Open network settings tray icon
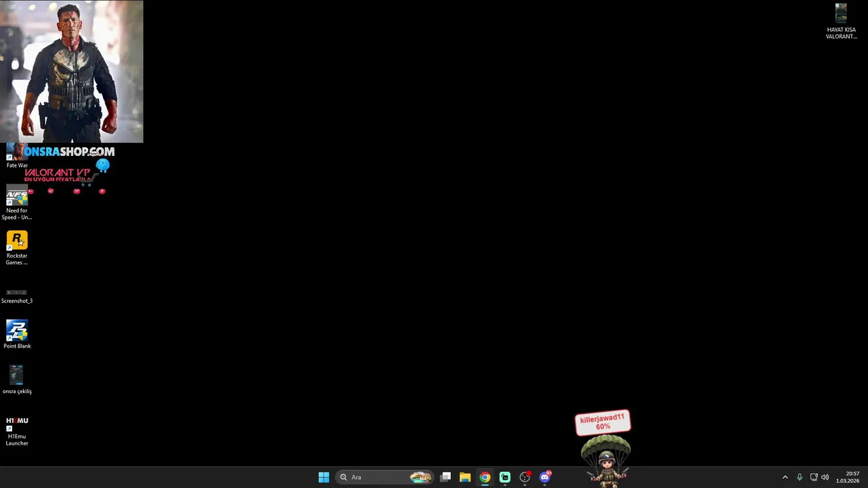 tap(814, 477)
